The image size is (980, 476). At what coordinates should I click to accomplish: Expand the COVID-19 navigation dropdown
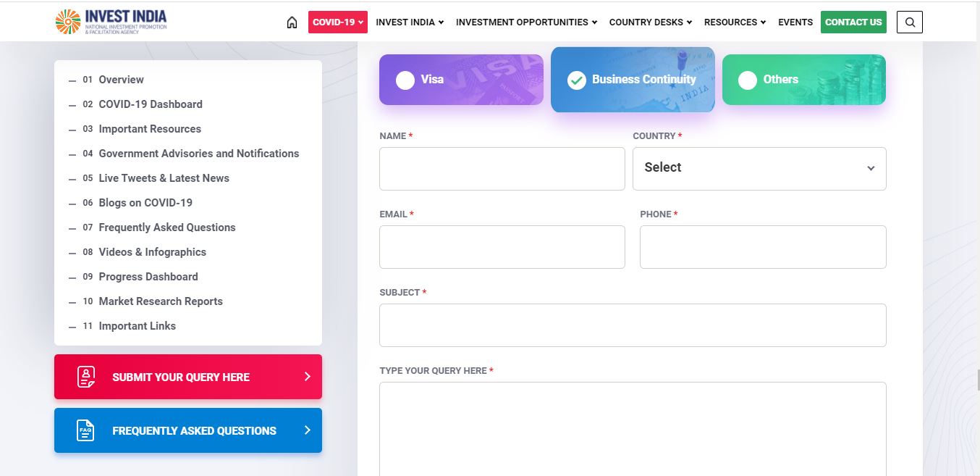click(x=338, y=22)
